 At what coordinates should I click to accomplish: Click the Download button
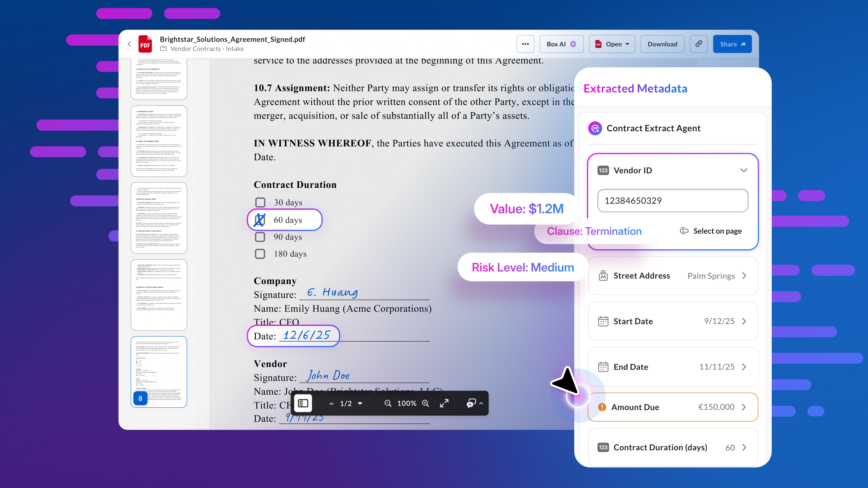(662, 44)
